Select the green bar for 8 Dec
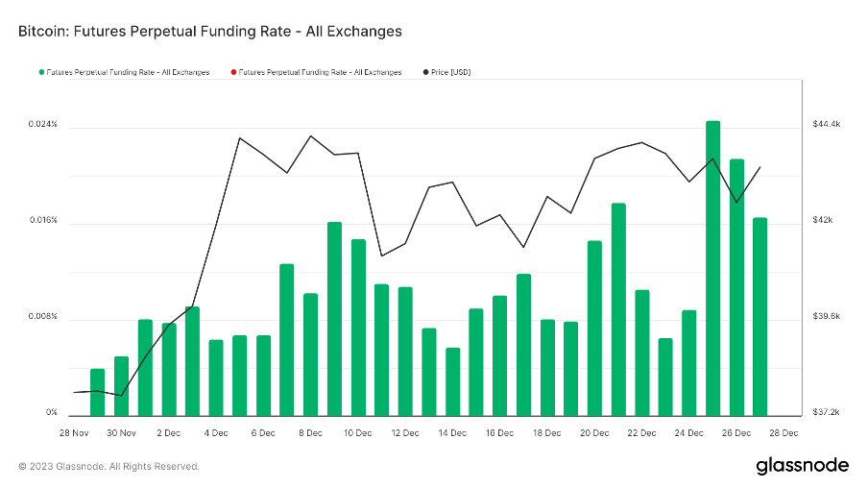The width and height of the screenshot is (868, 488). [x=310, y=354]
